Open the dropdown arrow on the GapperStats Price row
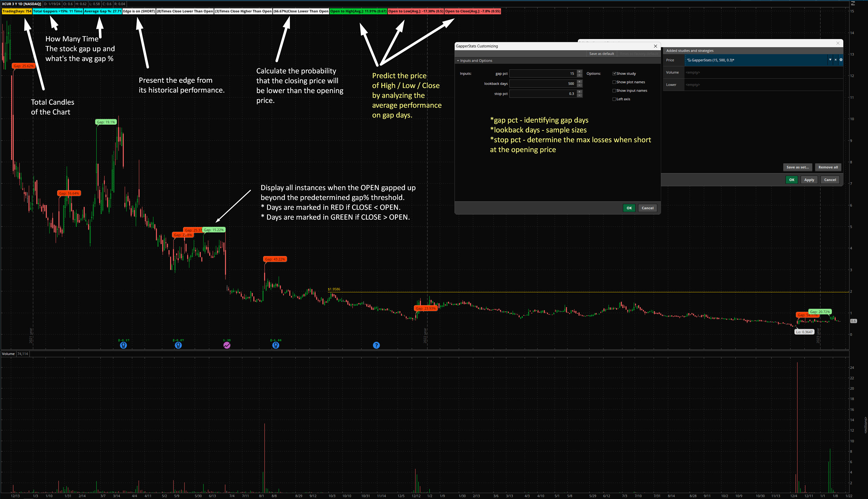This screenshot has width=868, height=499. [x=830, y=60]
